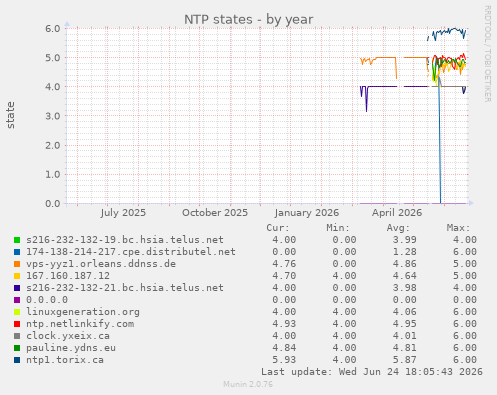Click the Min: column header
The width and height of the screenshot is (497, 395).
tap(338, 228)
